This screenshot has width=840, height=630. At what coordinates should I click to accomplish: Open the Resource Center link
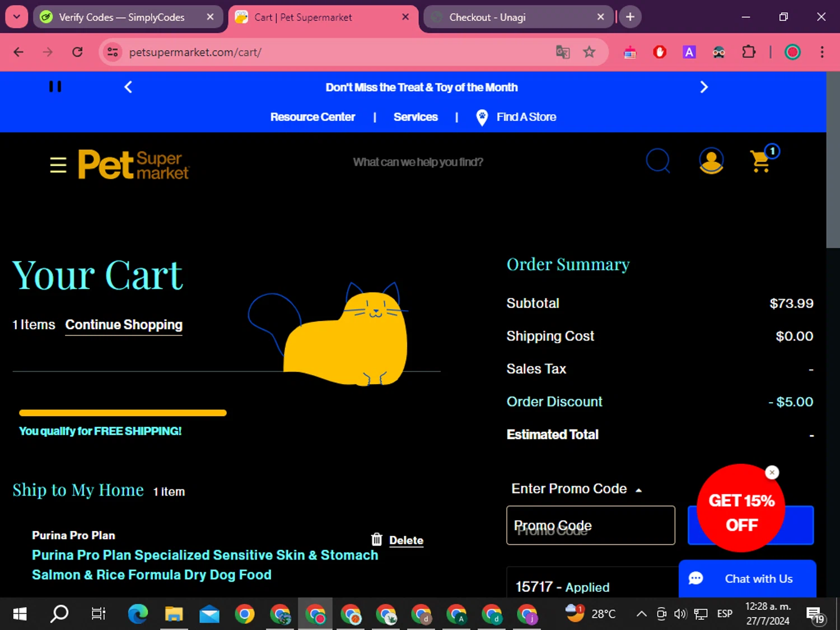click(x=312, y=117)
